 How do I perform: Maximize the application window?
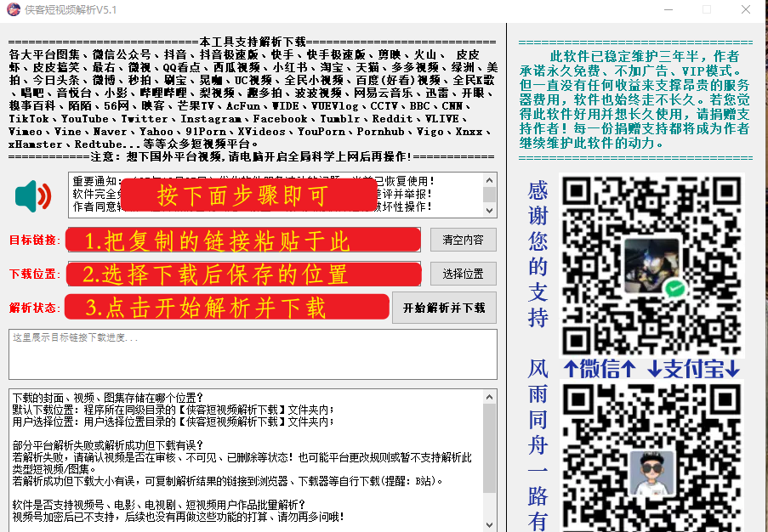(708, 10)
